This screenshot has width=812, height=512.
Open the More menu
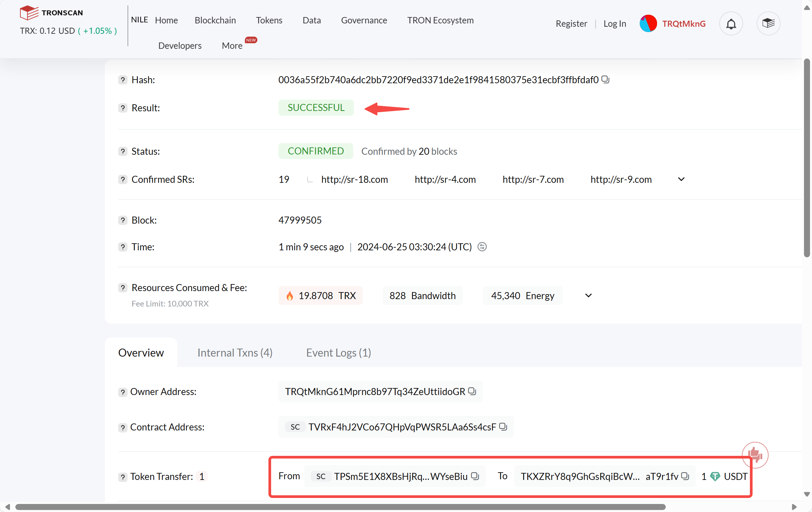pos(232,45)
